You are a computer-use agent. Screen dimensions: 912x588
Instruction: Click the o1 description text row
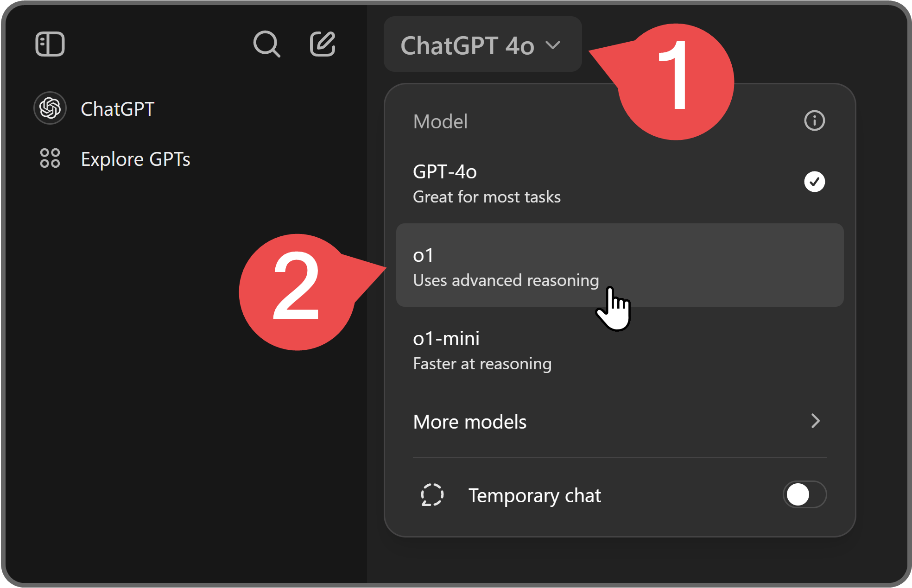click(x=505, y=280)
